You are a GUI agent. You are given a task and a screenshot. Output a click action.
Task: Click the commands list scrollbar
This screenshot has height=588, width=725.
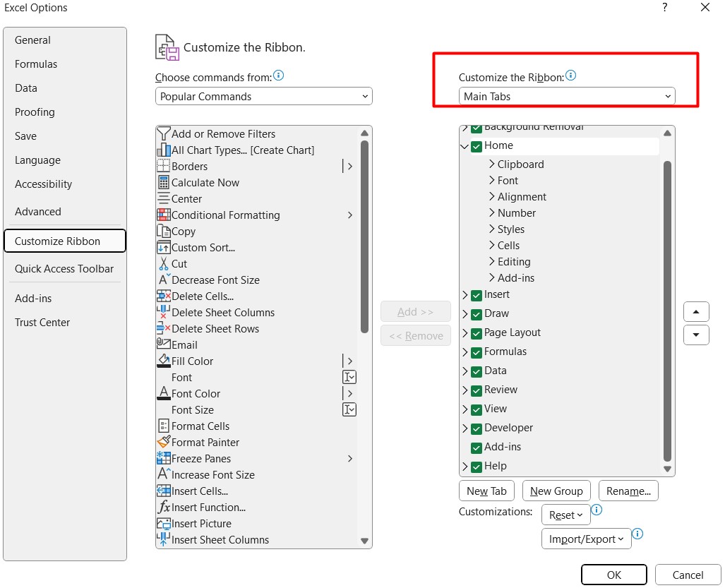364,236
